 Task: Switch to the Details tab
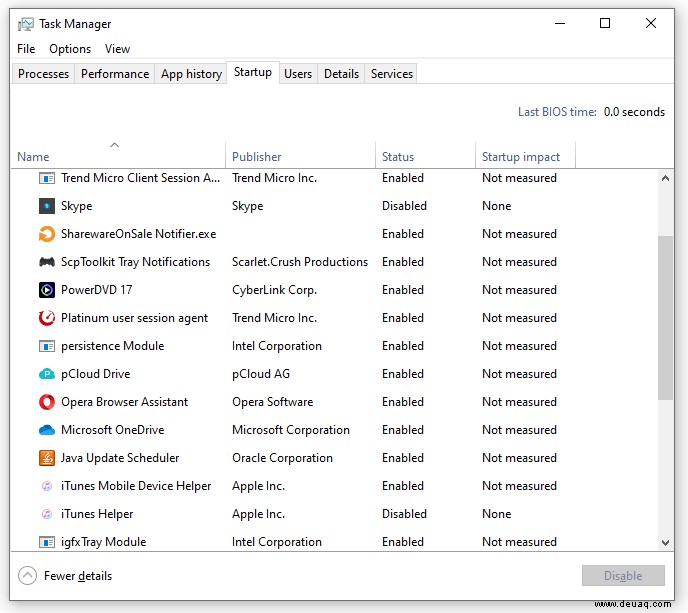[x=341, y=74]
